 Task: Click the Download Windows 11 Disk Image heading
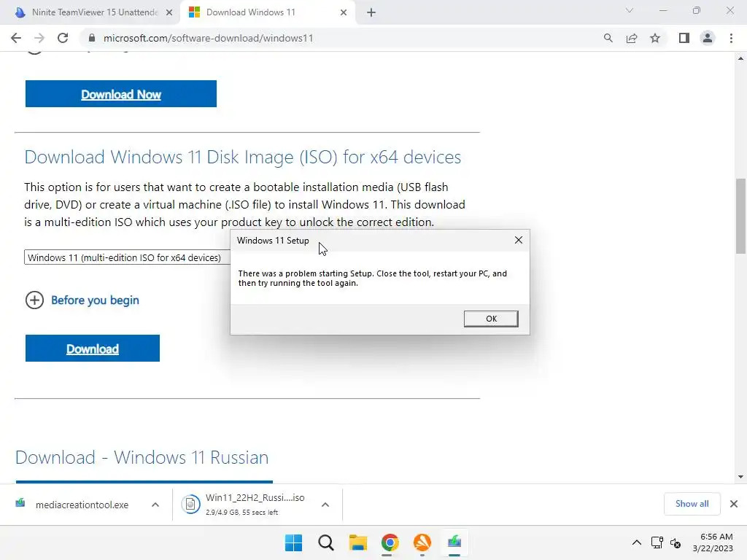(242, 157)
